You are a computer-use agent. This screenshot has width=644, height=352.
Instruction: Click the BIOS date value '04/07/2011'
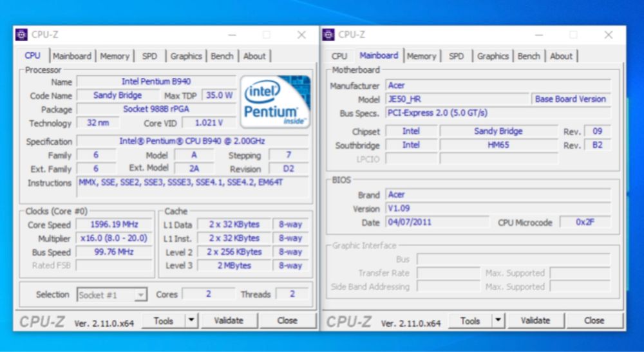coord(437,223)
